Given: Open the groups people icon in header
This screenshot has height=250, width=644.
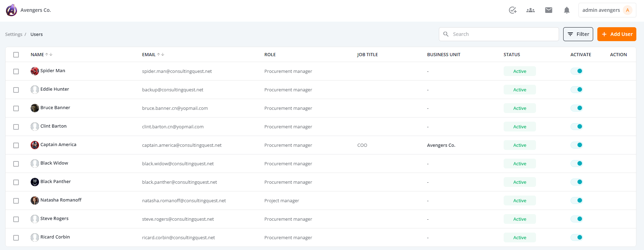Looking at the screenshot, I should click(530, 10).
